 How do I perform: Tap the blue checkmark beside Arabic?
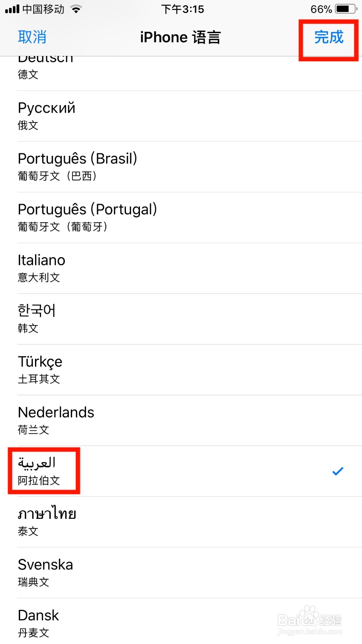click(337, 471)
